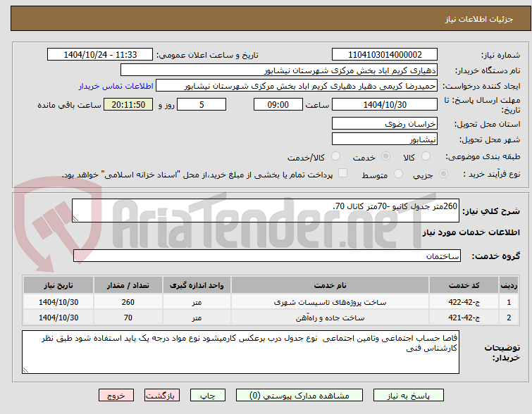Click row number 2 cell
This screenshot has height=414, width=532.
509,318
